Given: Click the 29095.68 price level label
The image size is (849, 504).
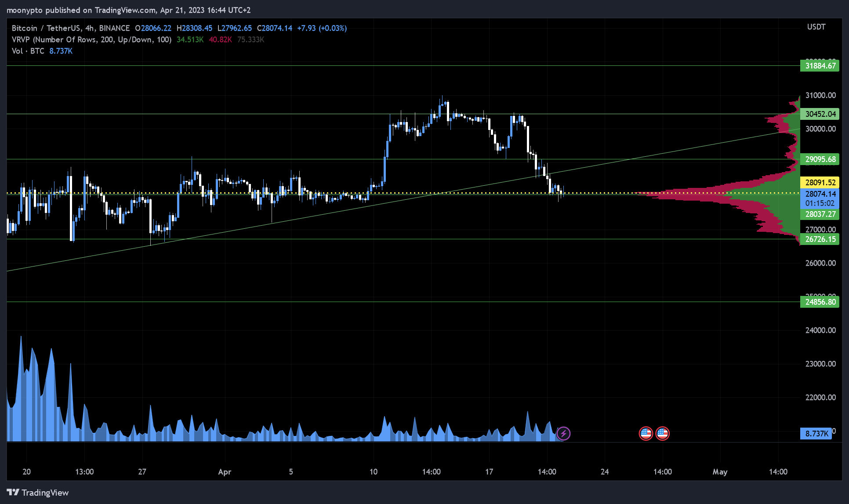Looking at the screenshot, I should pyautogui.click(x=820, y=159).
